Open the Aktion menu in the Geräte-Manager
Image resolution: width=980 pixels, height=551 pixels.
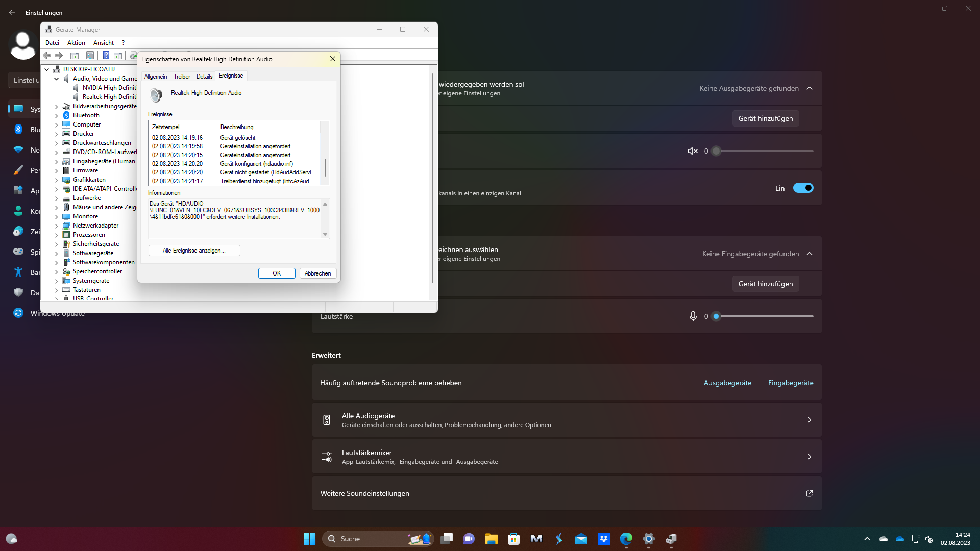[x=76, y=43]
